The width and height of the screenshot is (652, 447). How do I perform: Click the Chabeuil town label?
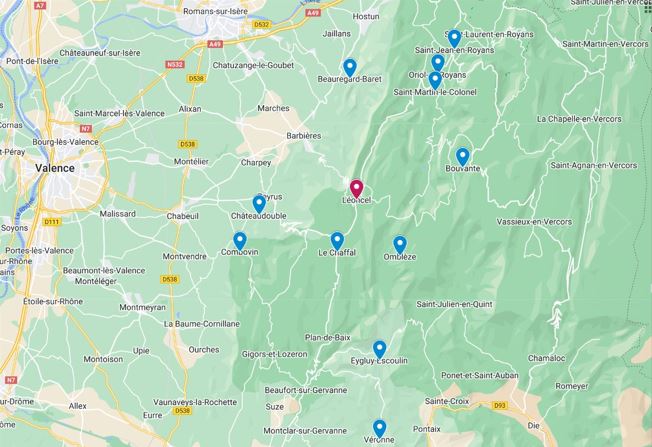click(183, 216)
